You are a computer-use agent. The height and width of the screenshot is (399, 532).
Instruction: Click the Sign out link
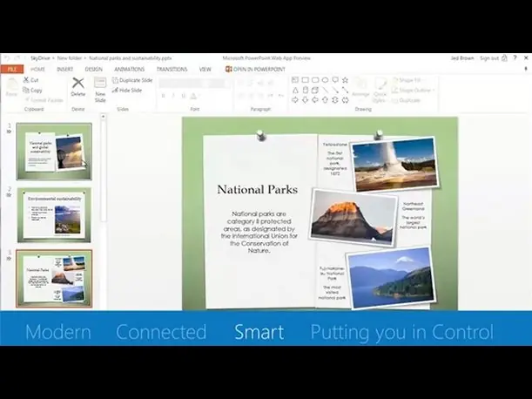489,58
